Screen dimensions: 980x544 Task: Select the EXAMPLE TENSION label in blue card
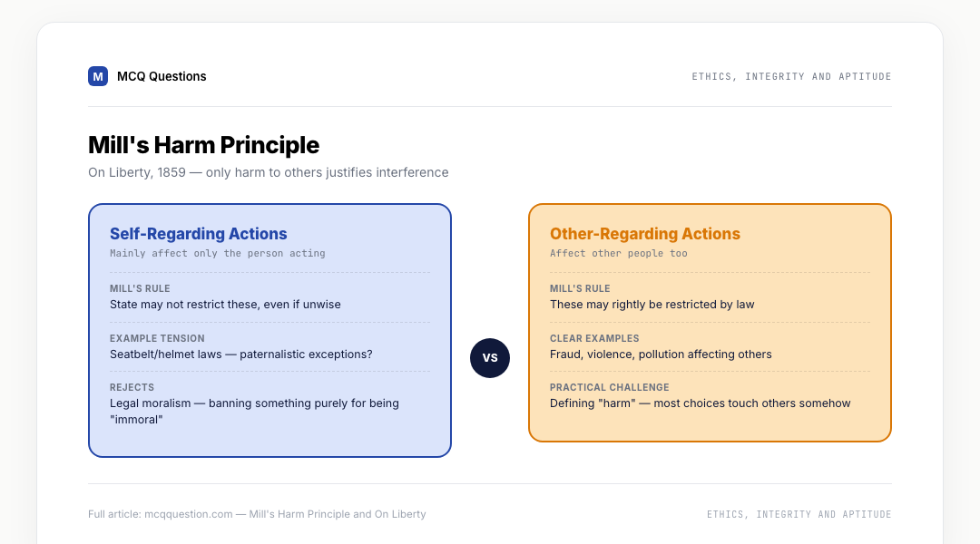(x=157, y=338)
